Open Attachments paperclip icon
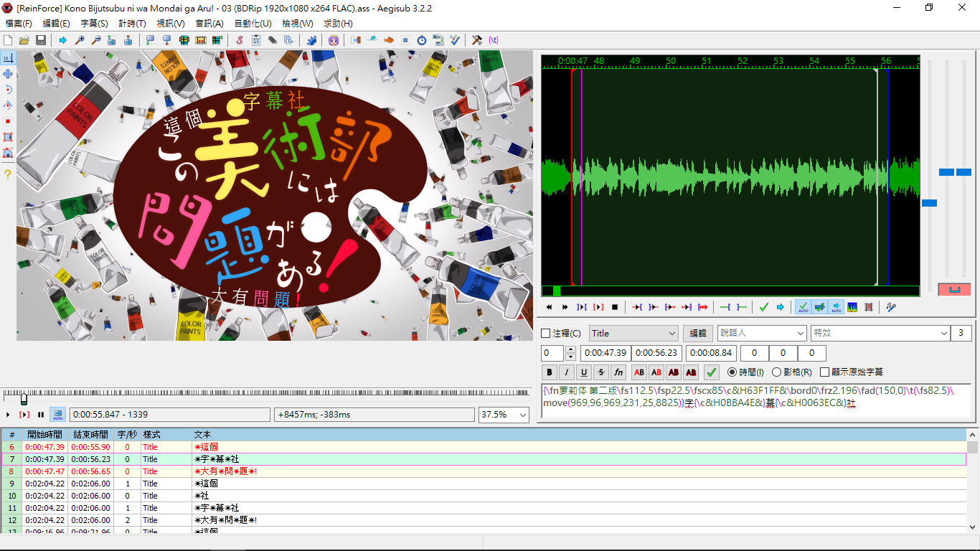 (273, 40)
